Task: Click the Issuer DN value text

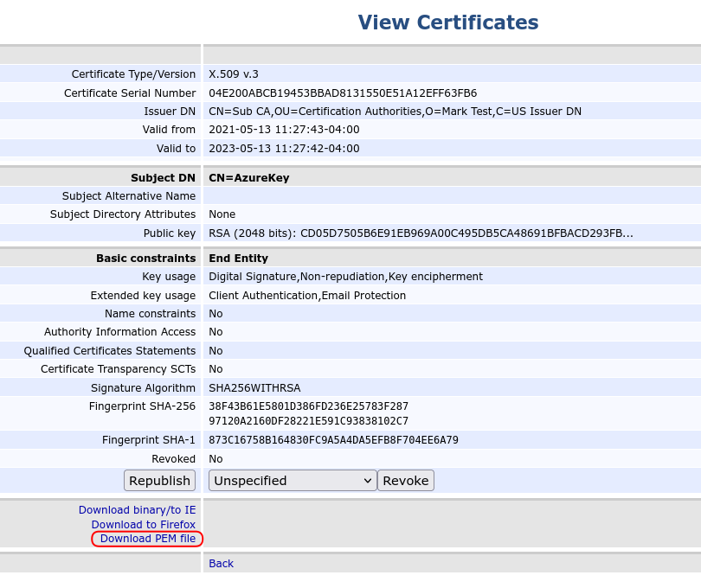Action: pos(395,112)
